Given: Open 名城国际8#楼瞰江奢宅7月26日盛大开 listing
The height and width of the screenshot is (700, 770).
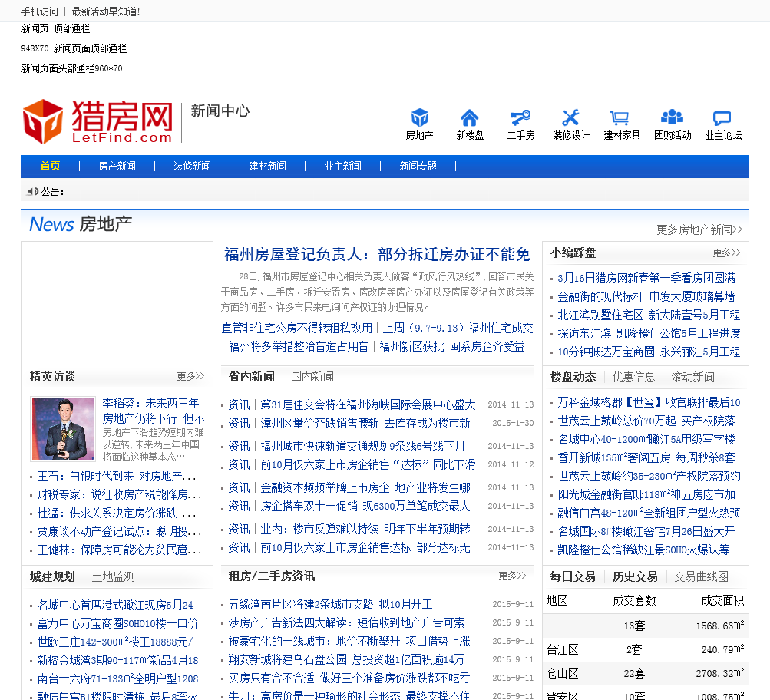Looking at the screenshot, I should click(x=646, y=532).
